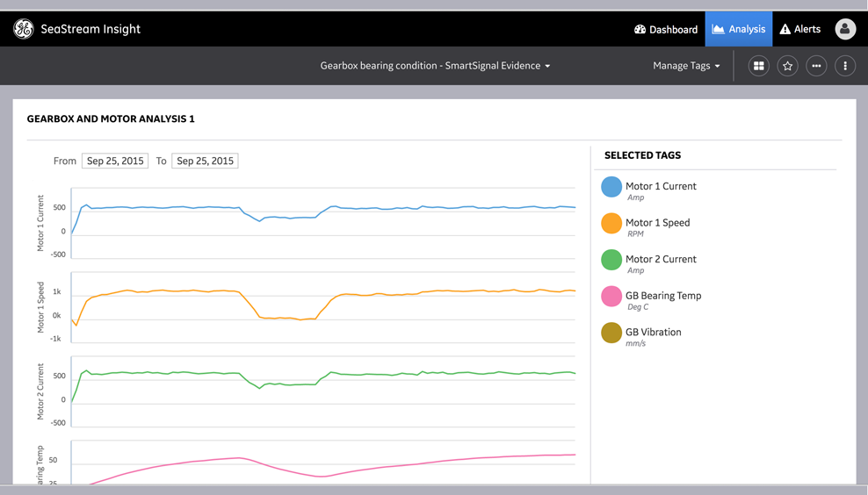The width and height of the screenshot is (868, 495).
Task: Select the From date field
Action: [115, 161]
